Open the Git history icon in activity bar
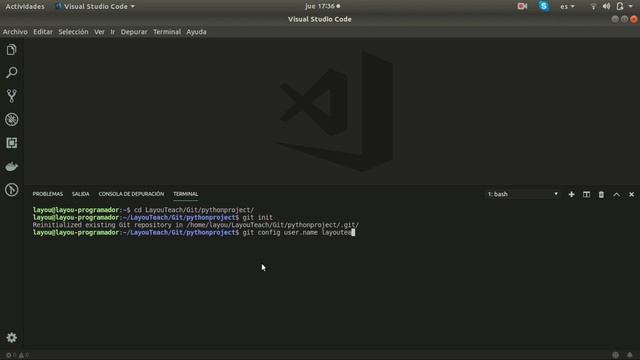The image size is (640, 360). tap(11, 190)
